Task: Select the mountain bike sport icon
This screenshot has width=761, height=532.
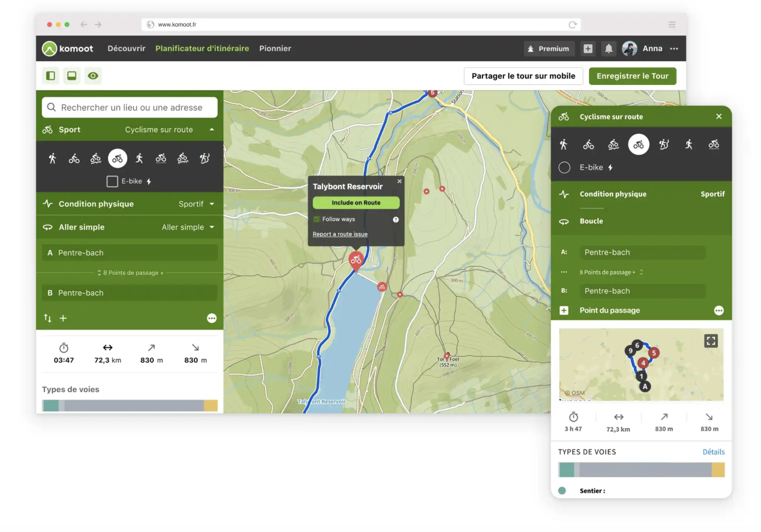Action: tap(95, 158)
